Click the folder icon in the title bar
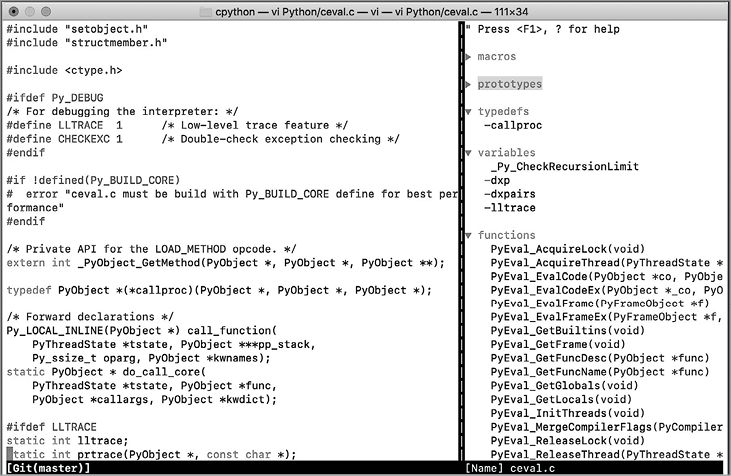Screen dimensions: 731x476 (x=207, y=12)
